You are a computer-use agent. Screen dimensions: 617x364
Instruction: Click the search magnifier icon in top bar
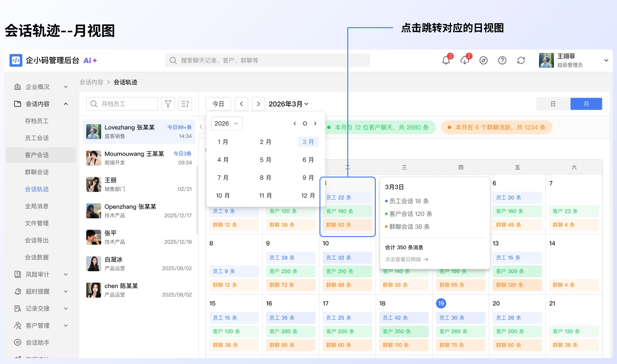click(x=173, y=60)
